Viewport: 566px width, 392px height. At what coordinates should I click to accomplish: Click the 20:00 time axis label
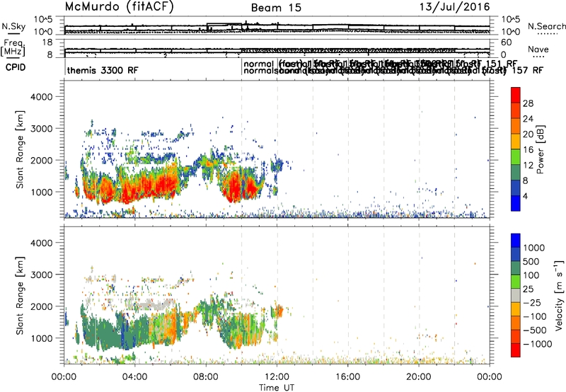pyautogui.click(x=419, y=377)
